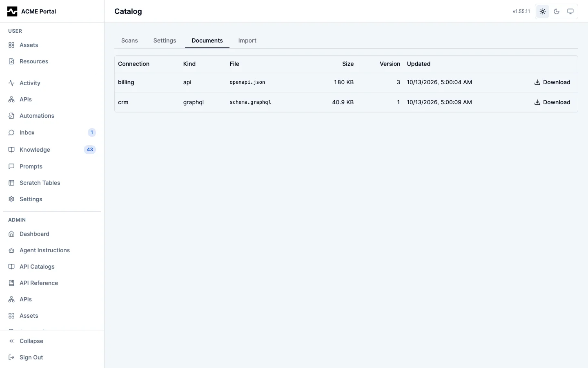588x368 pixels.
Task: Click the Inbox unread badge showing 1
Action: click(x=92, y=132)
